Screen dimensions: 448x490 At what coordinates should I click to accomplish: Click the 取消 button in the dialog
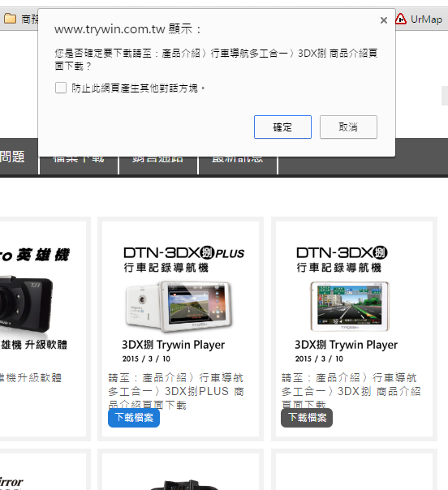[x=348, y=127]
